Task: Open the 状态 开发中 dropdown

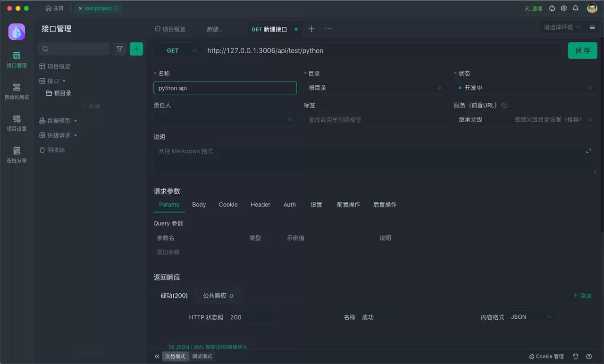Action: [525, 88]
